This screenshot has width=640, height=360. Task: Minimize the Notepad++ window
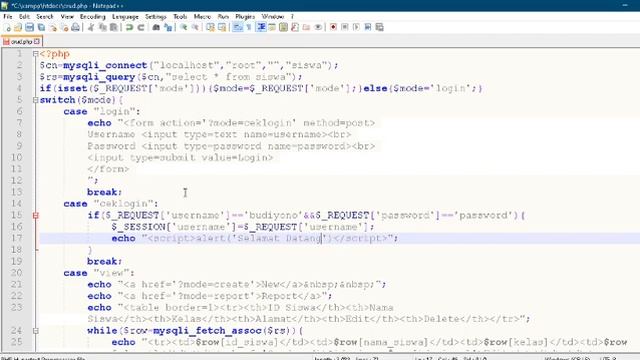625,5
